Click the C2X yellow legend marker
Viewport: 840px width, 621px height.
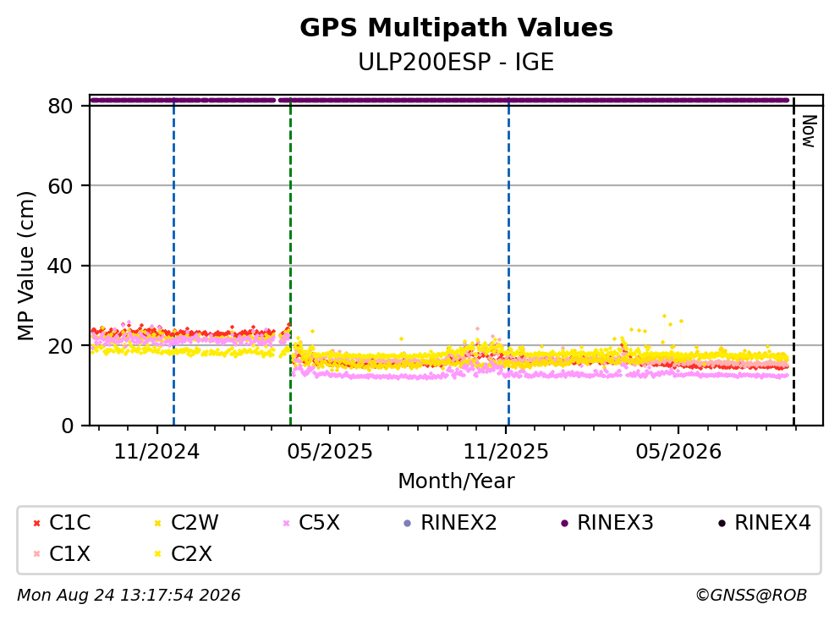coord(157,553)
